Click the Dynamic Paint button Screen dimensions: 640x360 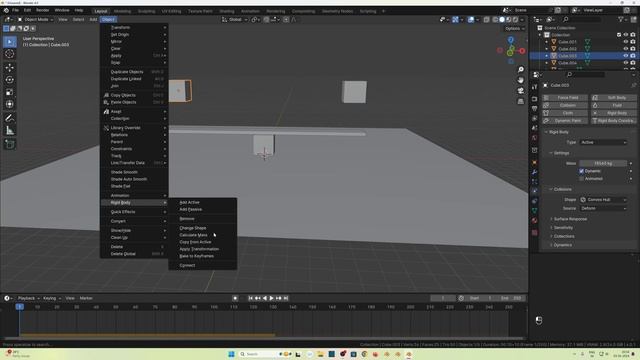pos(565,121)
